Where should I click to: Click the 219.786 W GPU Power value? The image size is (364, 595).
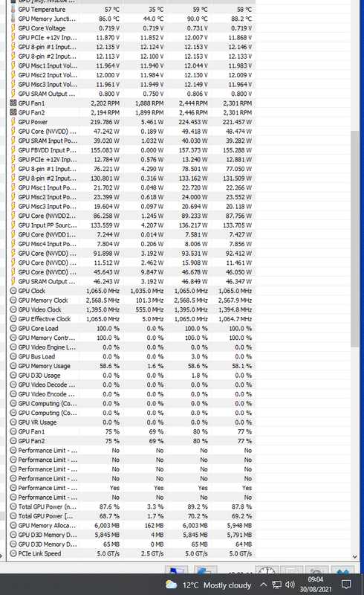[105, 122]
